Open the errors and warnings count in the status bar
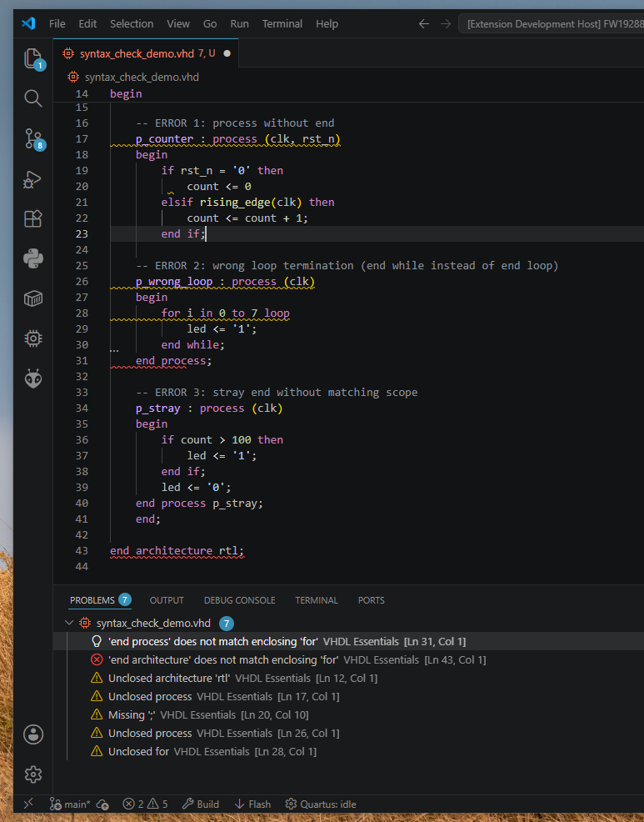Image resolution: width=644 pixels, height=822 pixels. click(x=145, y=804)
